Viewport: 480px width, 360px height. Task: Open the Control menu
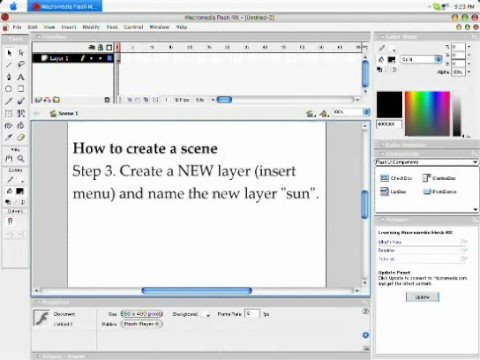[133, 27]
